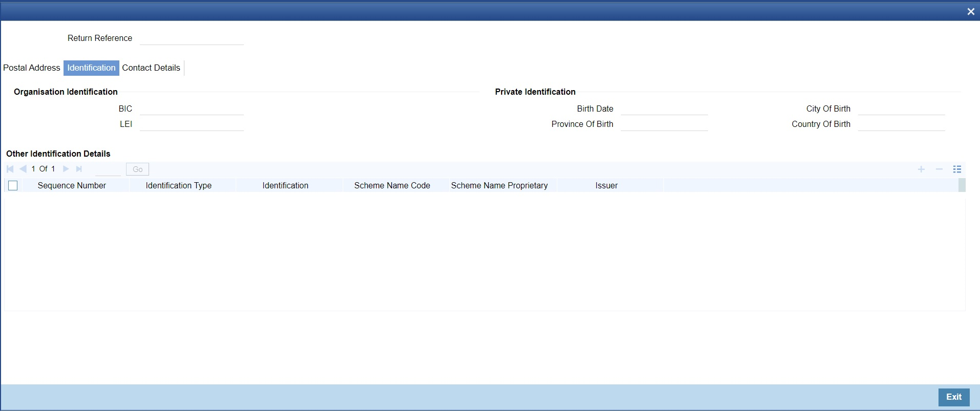Image resolution: width=980 pixels, height=411 pixels.
Task: Tick the select-all checkbox in table header
Action: pos(13,186)
